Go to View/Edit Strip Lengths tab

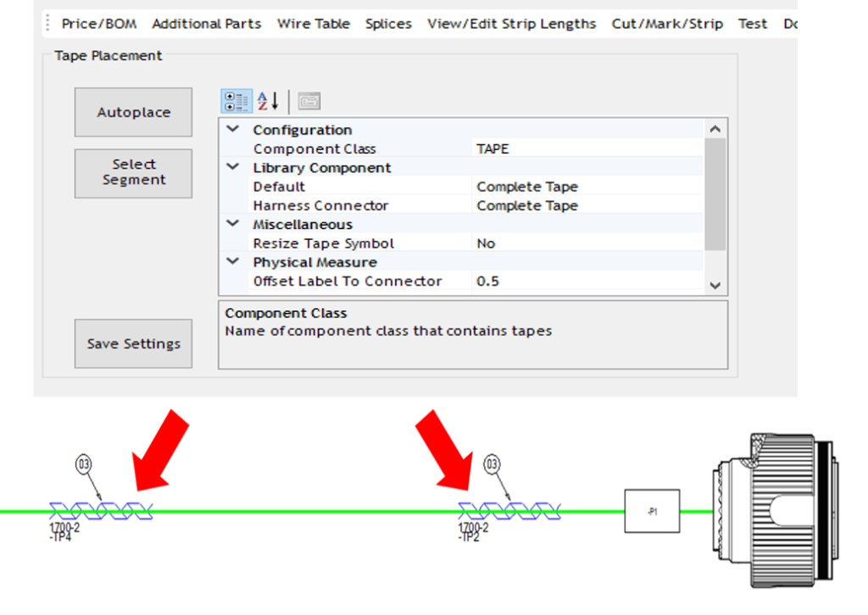point(511,24)
